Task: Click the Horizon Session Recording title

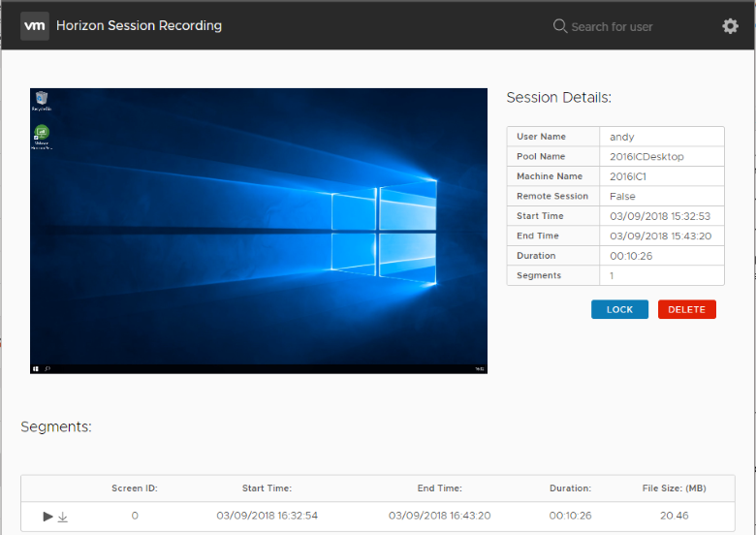Action: click(139, 25)
